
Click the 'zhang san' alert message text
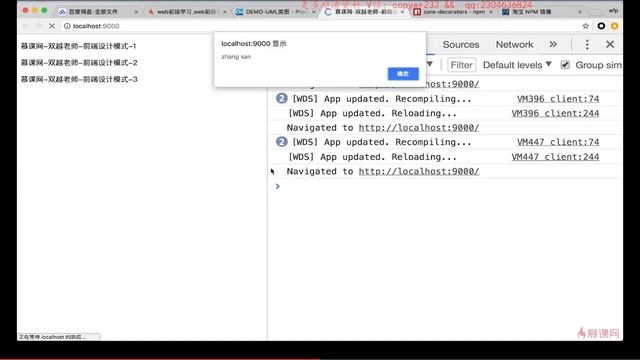pyautogui.click(x=236, y=57)
